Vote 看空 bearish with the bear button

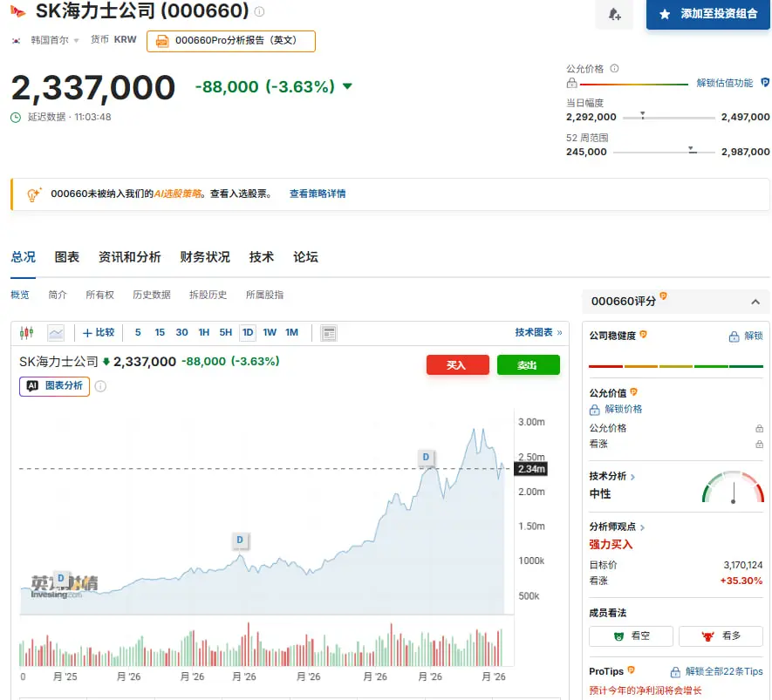point(631,636)
